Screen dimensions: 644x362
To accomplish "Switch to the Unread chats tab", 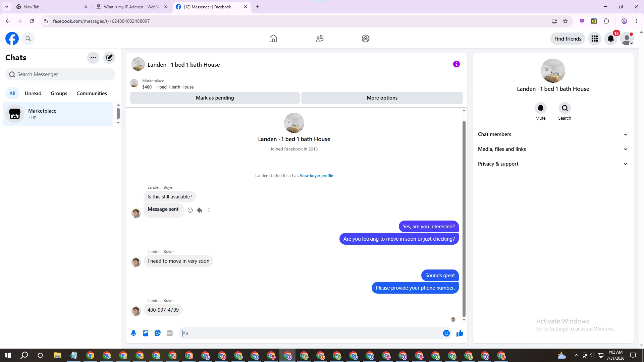I will 33,94.
